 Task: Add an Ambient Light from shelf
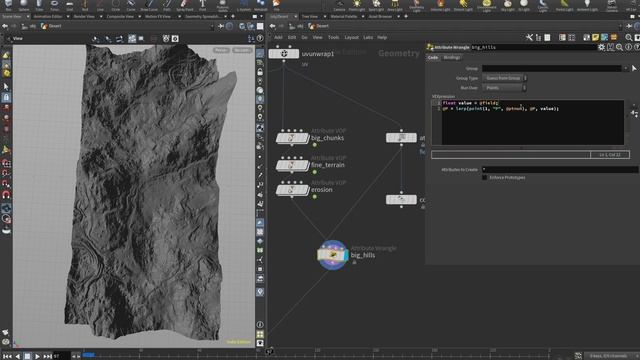587,5
